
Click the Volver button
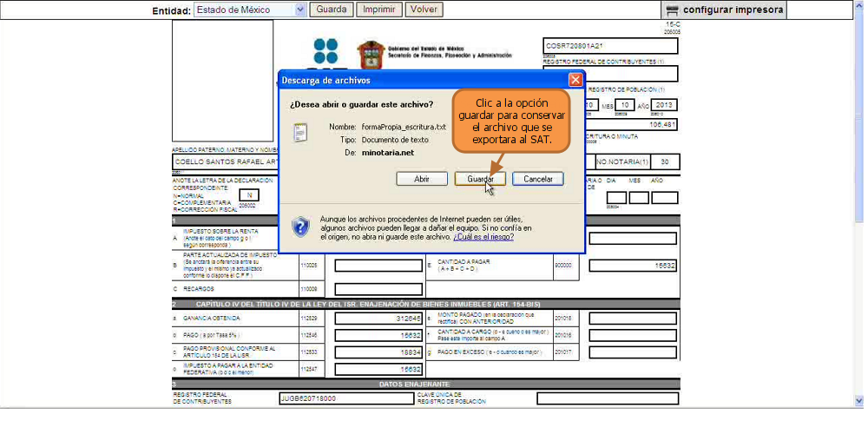coord(424,10)
